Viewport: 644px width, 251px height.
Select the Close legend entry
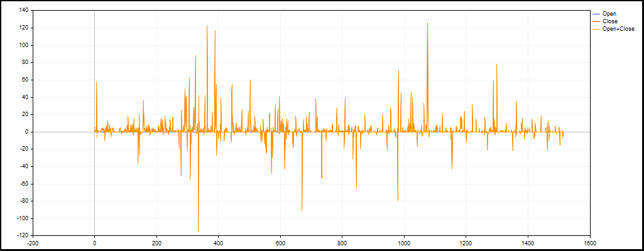click(x=610, y=21)
